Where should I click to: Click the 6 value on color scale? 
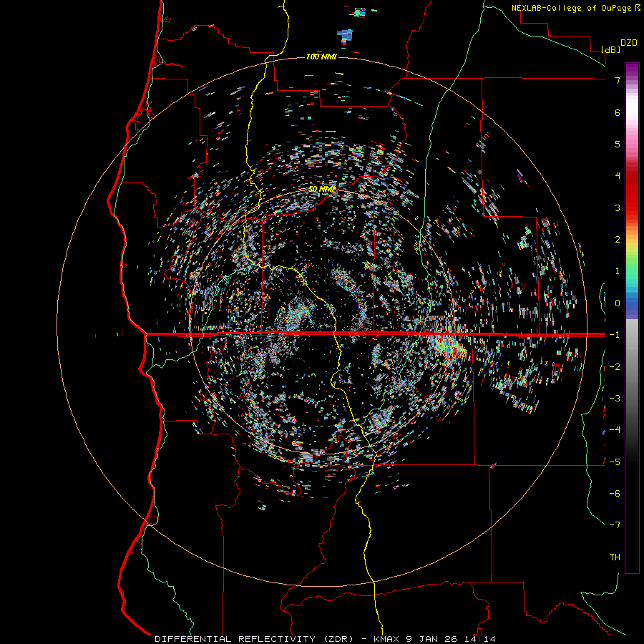(618, 112)
